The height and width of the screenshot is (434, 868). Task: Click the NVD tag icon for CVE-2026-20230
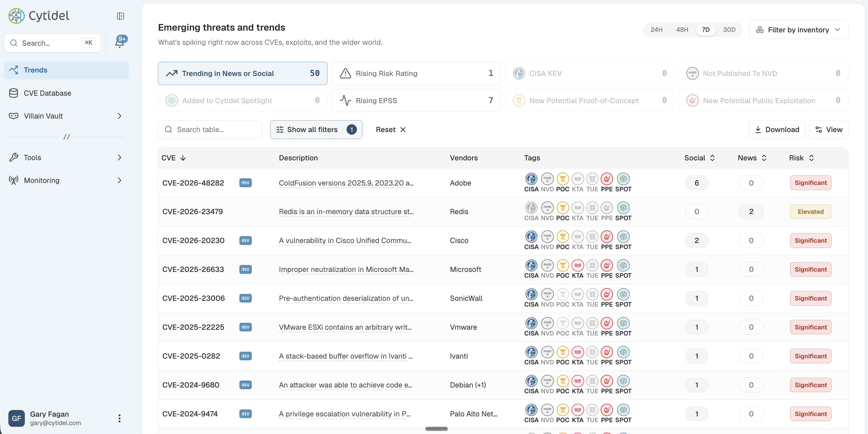(x=547, y=237)
